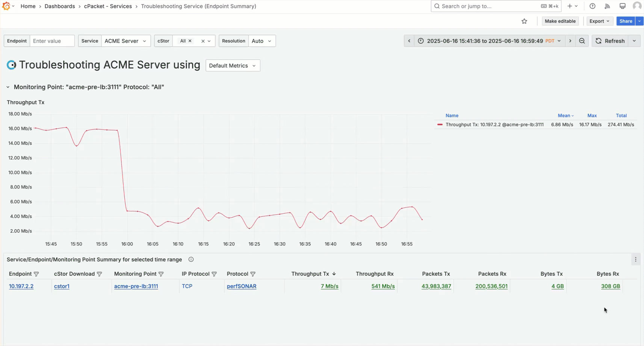
Task: Open the Grafana logo menu
Action: 6,6
